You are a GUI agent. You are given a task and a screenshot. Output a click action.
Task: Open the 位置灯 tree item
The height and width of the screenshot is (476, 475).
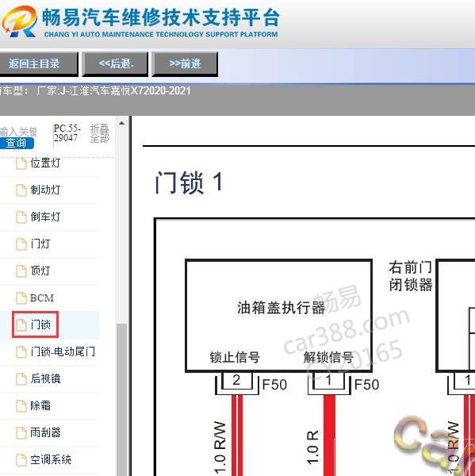click(x=45, y=163)
